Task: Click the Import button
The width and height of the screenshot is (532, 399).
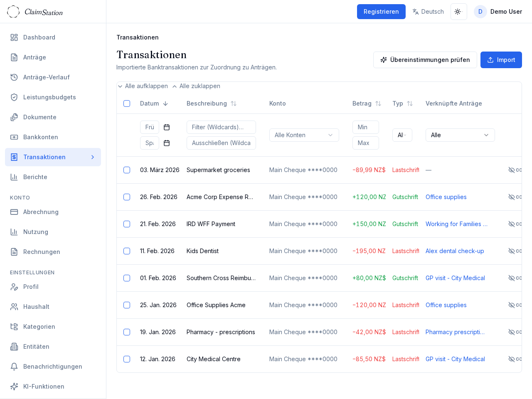Action: pyautogui.click(x=501, y=60)
